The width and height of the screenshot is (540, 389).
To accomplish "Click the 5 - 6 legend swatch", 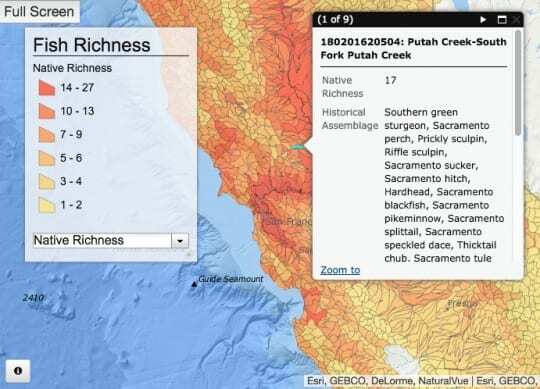I will pos(46,158).
